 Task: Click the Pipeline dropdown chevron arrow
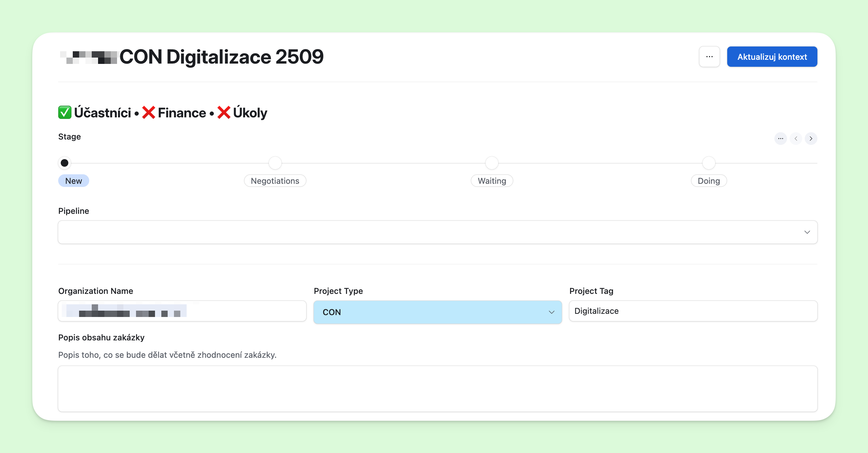pyautogui.click(x=807, y=232)
